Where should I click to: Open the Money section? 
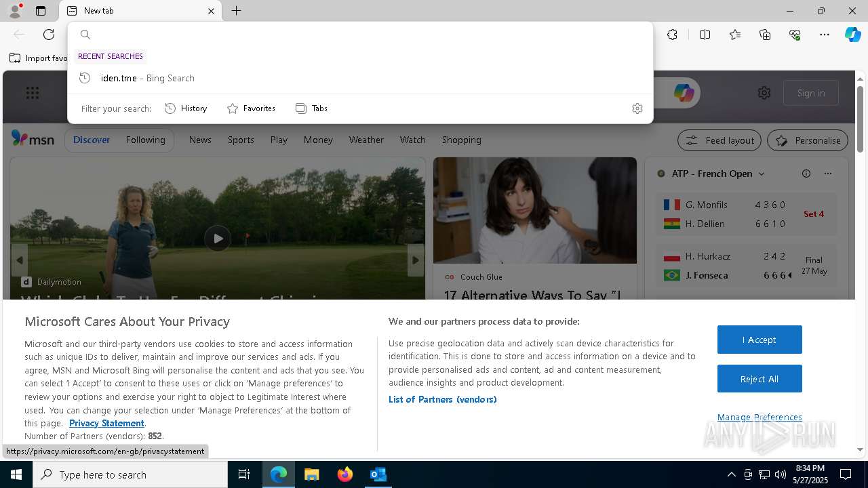coord(318,140)
